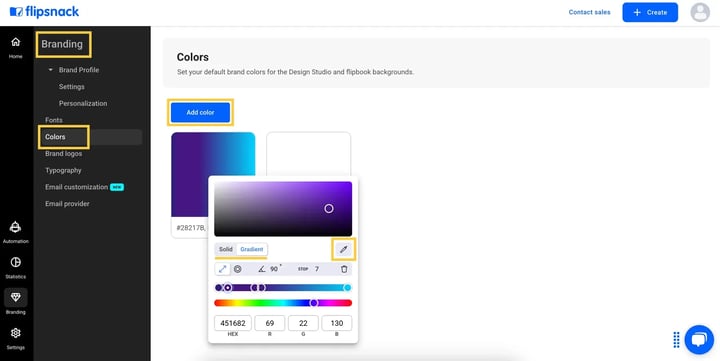720x361 pixels.
Task: Click the #28217B swatch label
Action: [191, 227]
